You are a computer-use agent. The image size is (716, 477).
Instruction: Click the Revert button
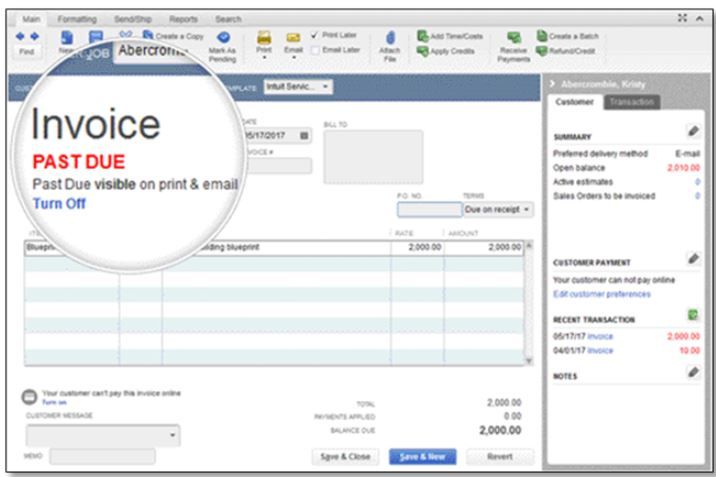[x=500, y=456]
